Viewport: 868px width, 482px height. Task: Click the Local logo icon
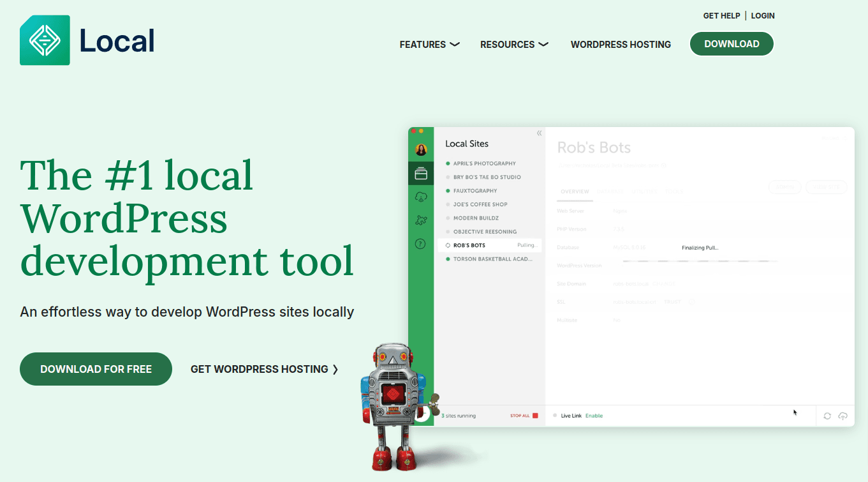point(45,40)
